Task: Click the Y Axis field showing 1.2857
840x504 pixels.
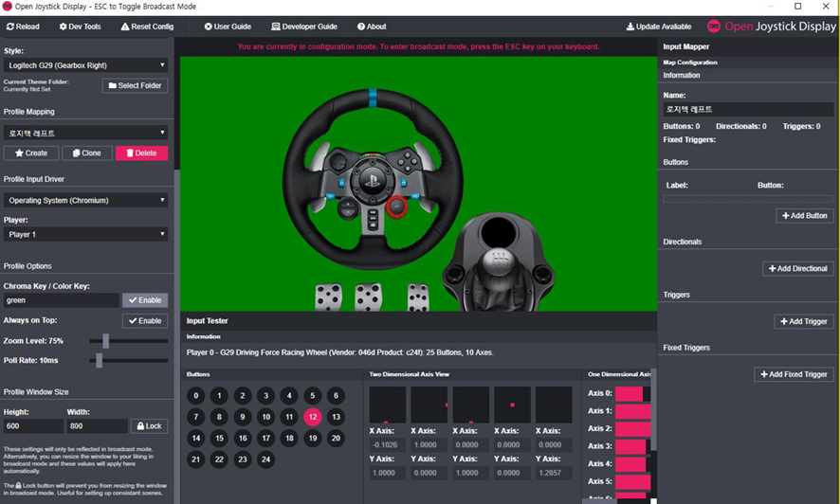Action: point(554,473)
